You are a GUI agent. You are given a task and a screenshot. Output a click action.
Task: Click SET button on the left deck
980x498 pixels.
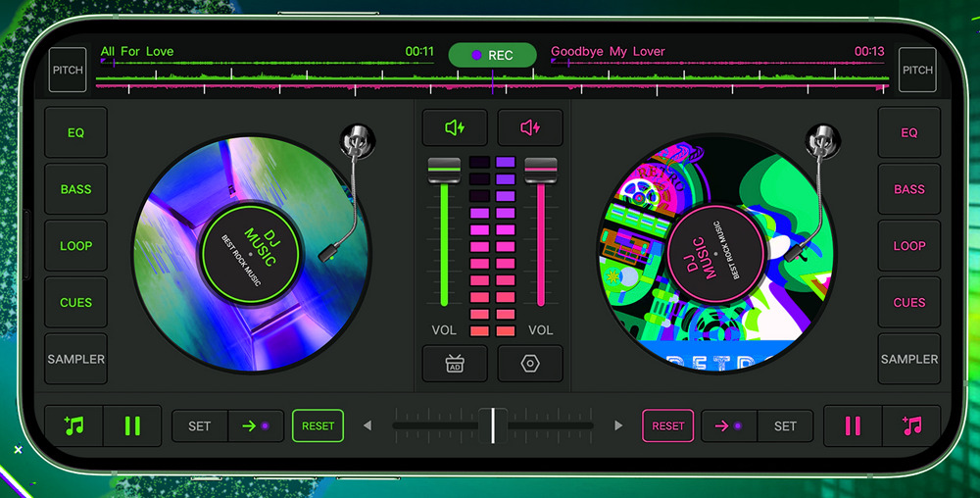(x=199, y=426)
